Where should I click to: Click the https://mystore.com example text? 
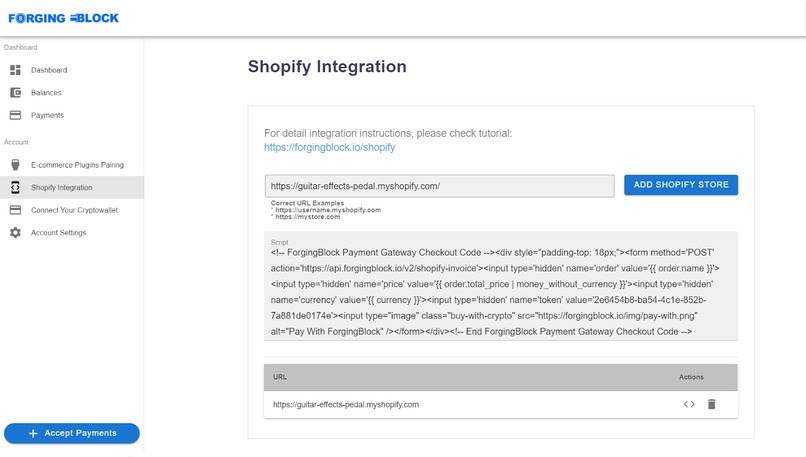[x=307, y=216]
